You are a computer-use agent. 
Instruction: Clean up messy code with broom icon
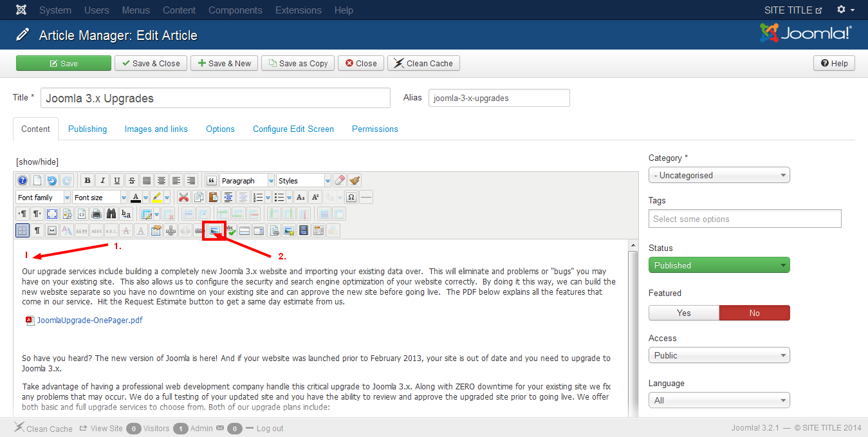(355, 181)
